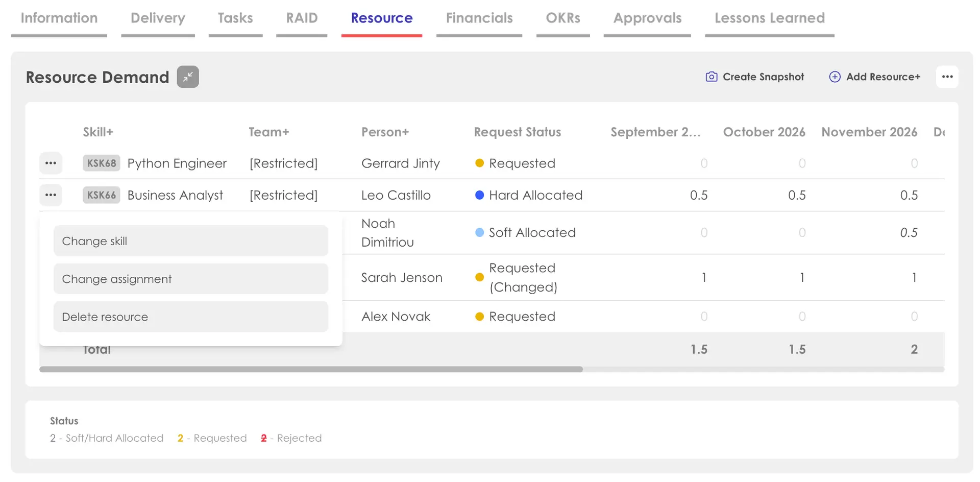Click yellow status dot for Gerrard Jinty

click(479, 163)
